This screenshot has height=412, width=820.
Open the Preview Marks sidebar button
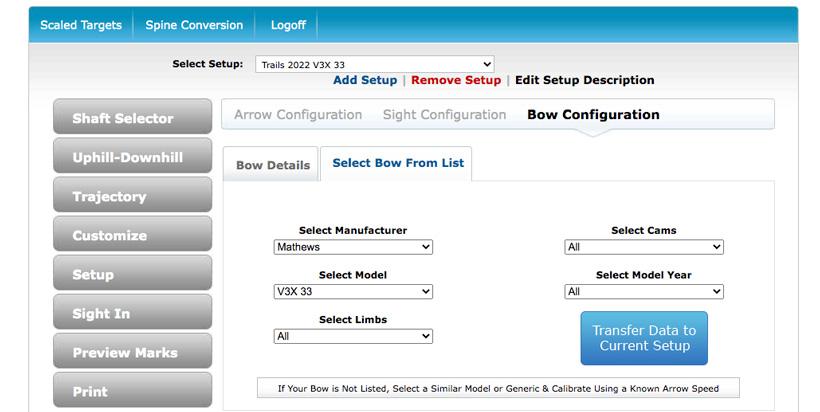[x=132, y=352]
